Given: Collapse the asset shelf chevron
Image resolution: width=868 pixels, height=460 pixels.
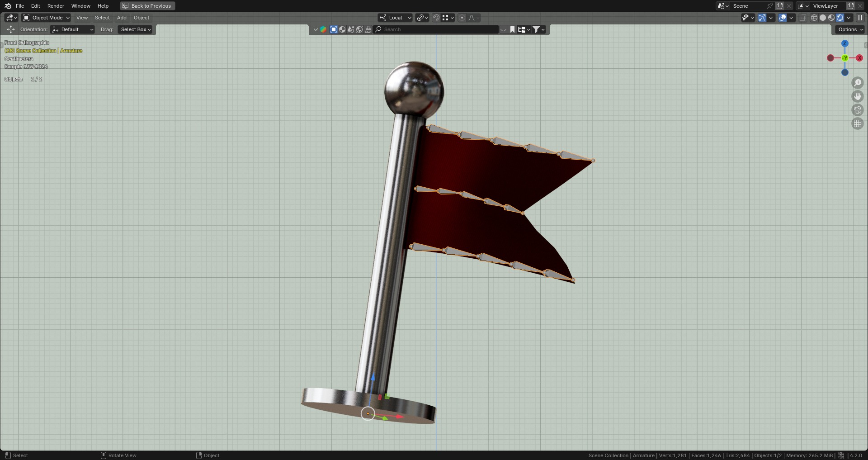Looking at the screenshot, I should pyautogui.click(x=315, y=29).
